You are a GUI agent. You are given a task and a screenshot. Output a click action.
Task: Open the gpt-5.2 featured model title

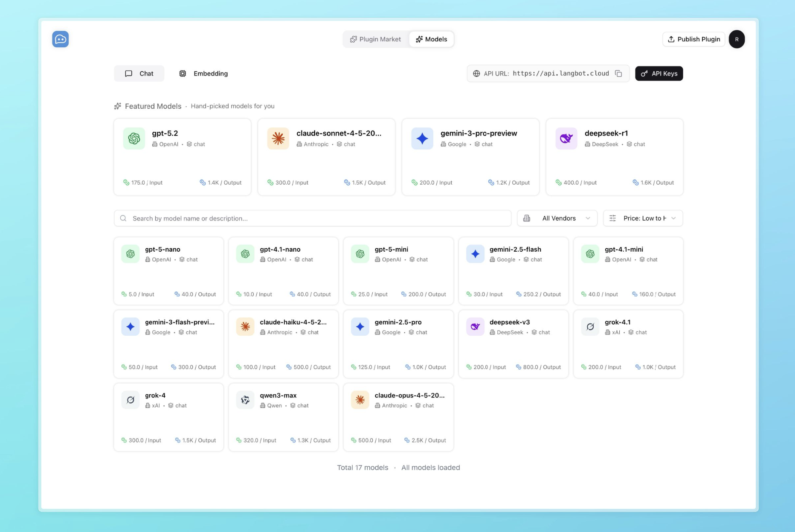coord(165,133)
